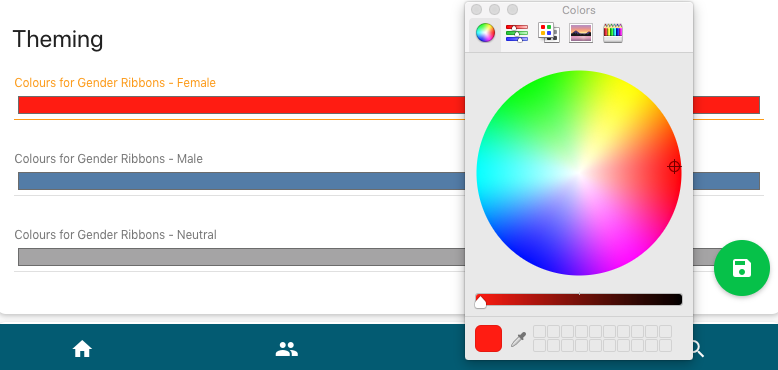Select the color wheel picker tab
The width and height of the screenshot is (778, 370).
[485, 33]
